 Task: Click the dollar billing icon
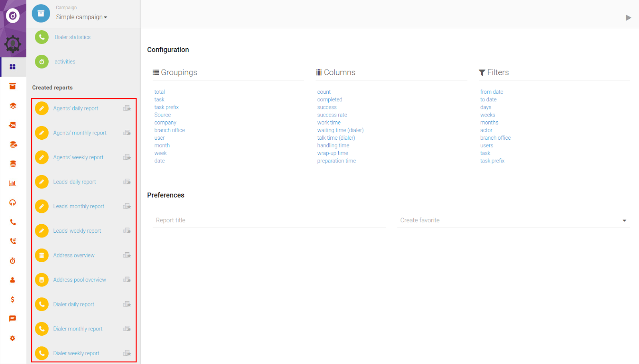click(13, 299)
